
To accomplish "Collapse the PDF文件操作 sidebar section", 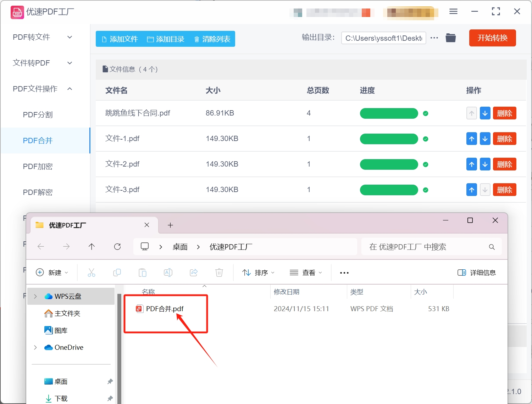I will [x=70, y=89].
